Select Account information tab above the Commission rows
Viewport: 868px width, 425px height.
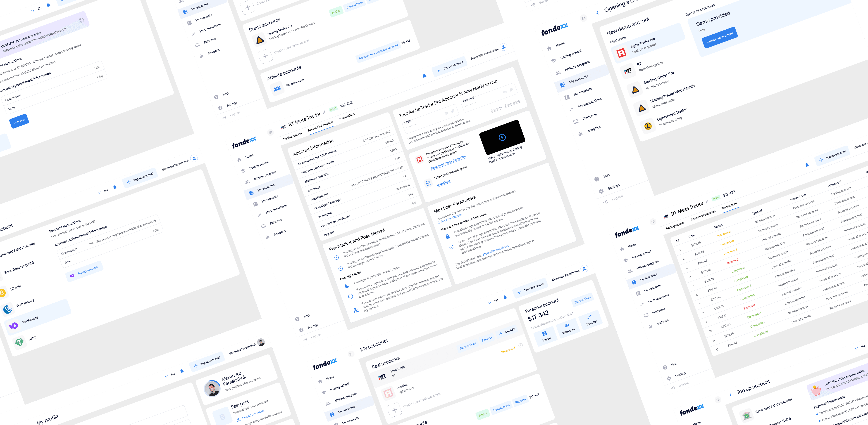320,126
